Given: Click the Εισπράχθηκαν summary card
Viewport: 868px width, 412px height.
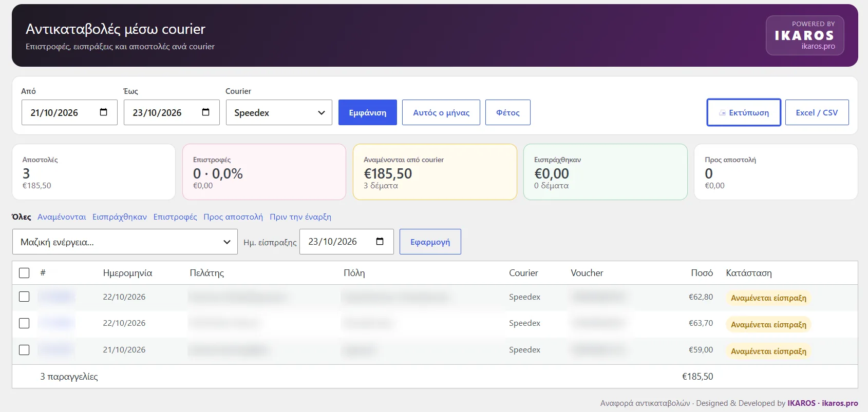Looking at the screenshot, I should point(605,172).
